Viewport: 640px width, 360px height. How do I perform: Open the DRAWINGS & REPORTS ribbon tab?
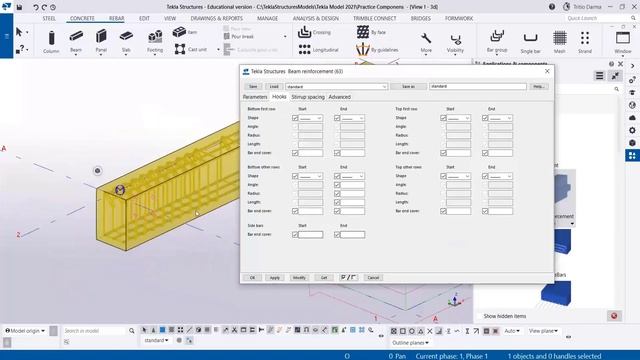coord(216,18)
